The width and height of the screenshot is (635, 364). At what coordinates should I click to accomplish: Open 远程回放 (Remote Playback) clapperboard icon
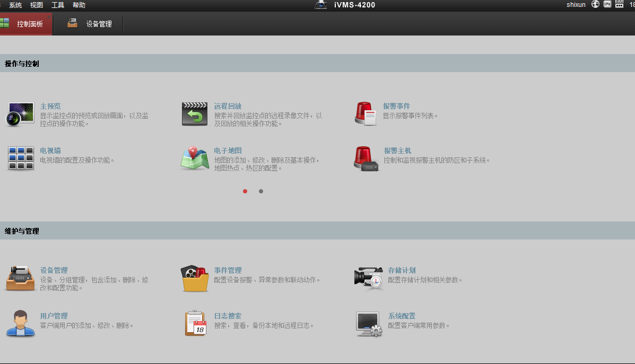tap(195, 114)
